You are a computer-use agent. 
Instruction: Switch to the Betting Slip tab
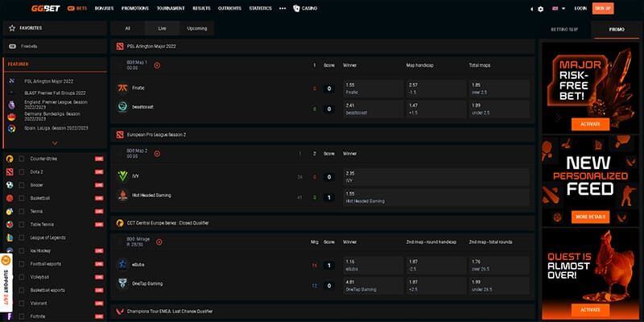564,30
